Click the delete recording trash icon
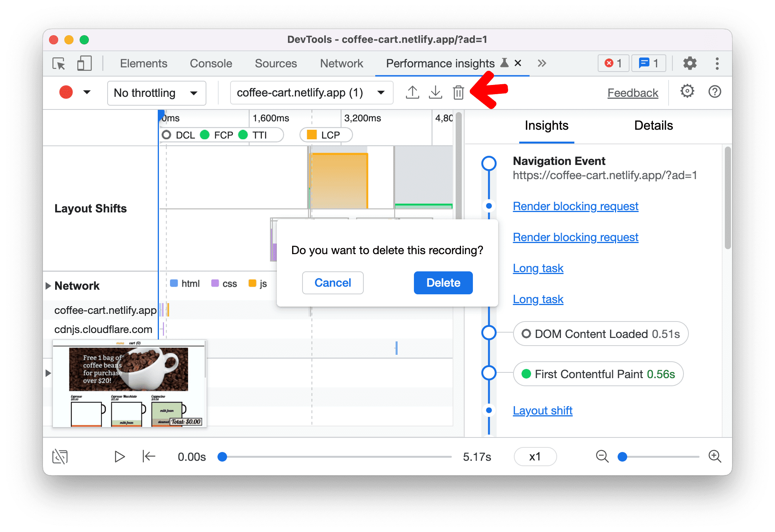 [459, 92]
